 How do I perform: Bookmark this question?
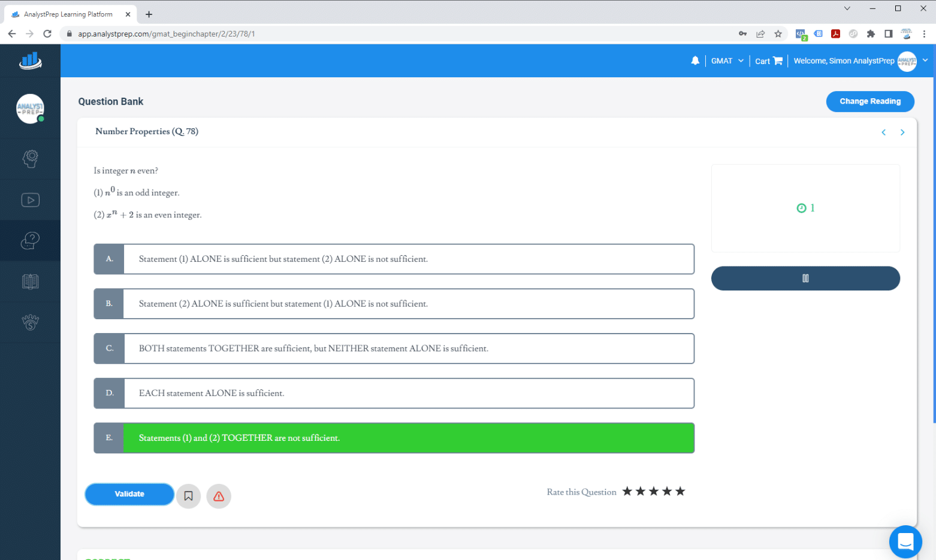188,496
